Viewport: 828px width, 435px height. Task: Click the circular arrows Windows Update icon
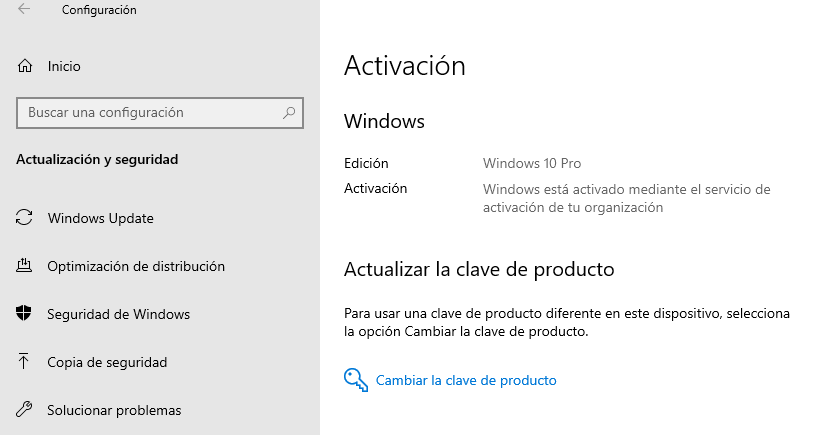pos(25,218)
